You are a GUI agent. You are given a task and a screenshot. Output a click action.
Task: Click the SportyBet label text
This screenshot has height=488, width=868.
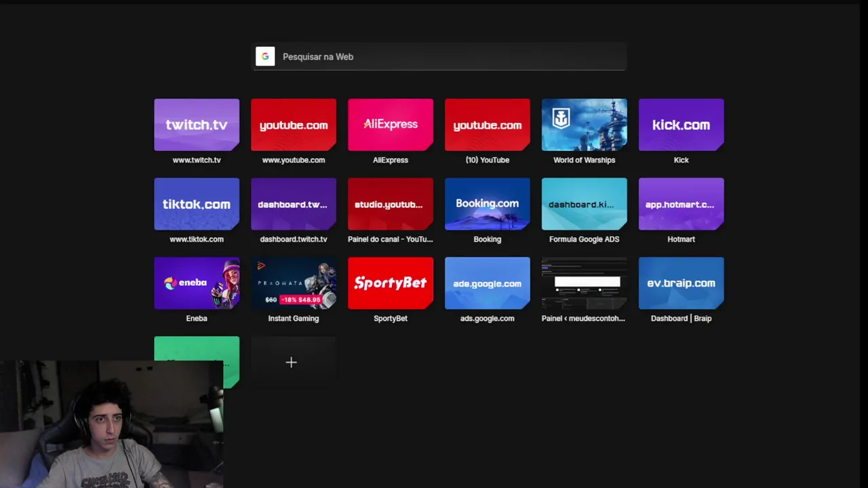[391, 319]
